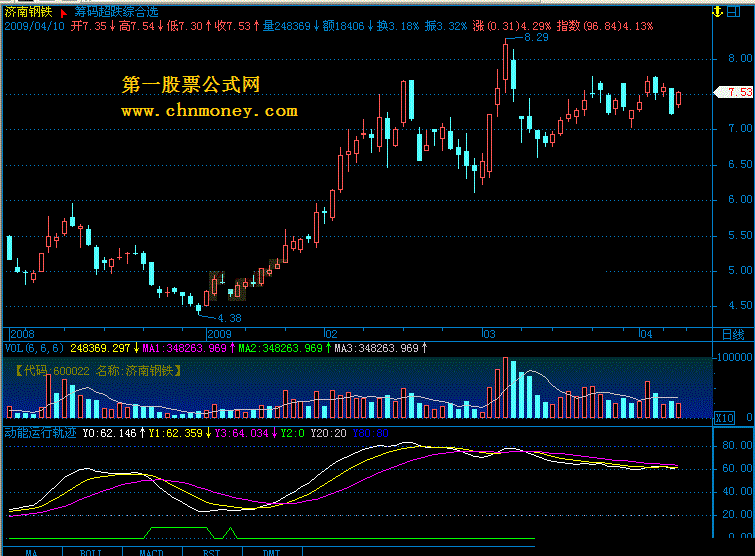Open the RSI indicator tab
Image resolution: width=755 pixels, height=556 pixels.
(x=212, y=552)
